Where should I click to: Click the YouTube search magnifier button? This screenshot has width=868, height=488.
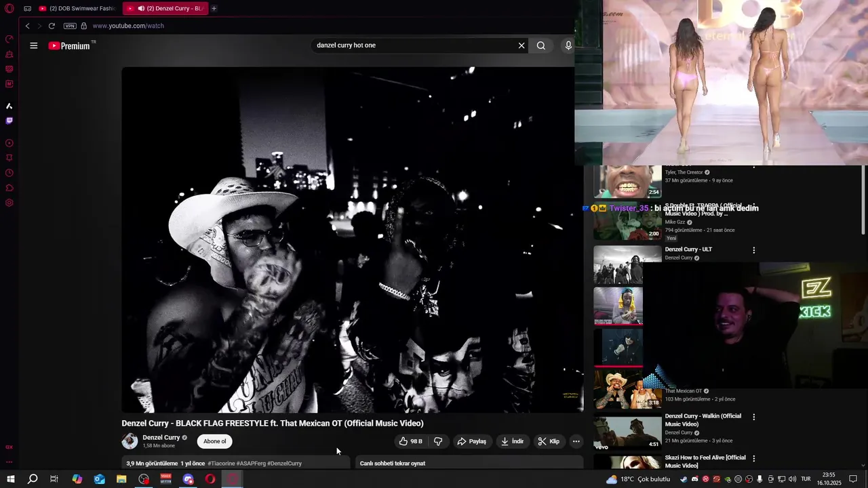click(x=541, y=45)
